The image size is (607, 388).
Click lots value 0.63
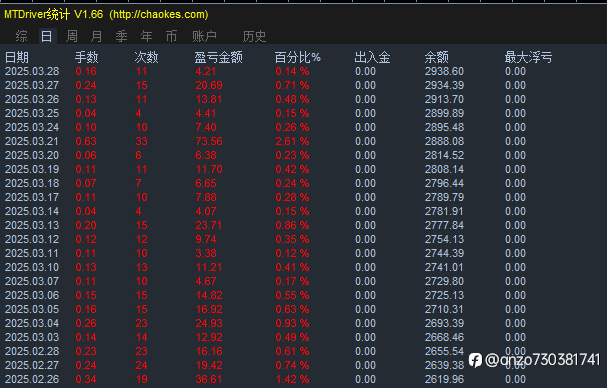click(x=86, y=141)
